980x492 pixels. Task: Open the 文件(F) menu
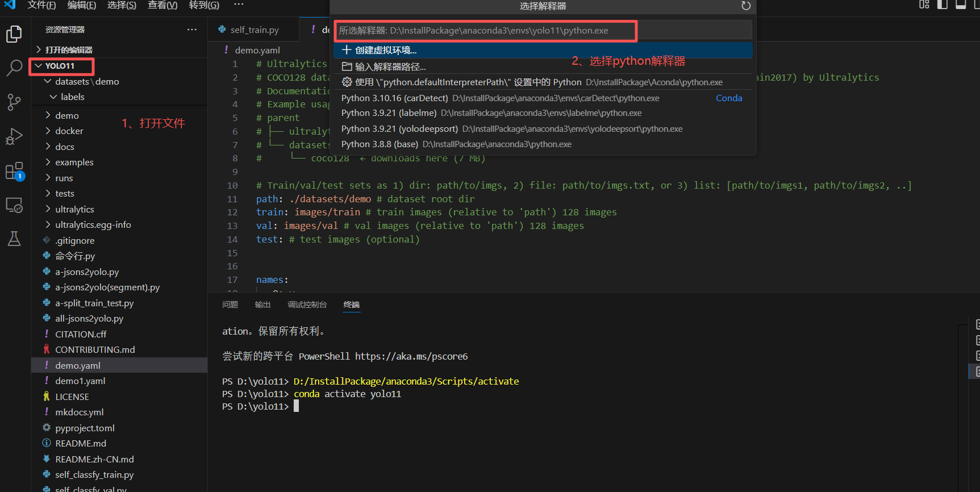click(41, 5)
